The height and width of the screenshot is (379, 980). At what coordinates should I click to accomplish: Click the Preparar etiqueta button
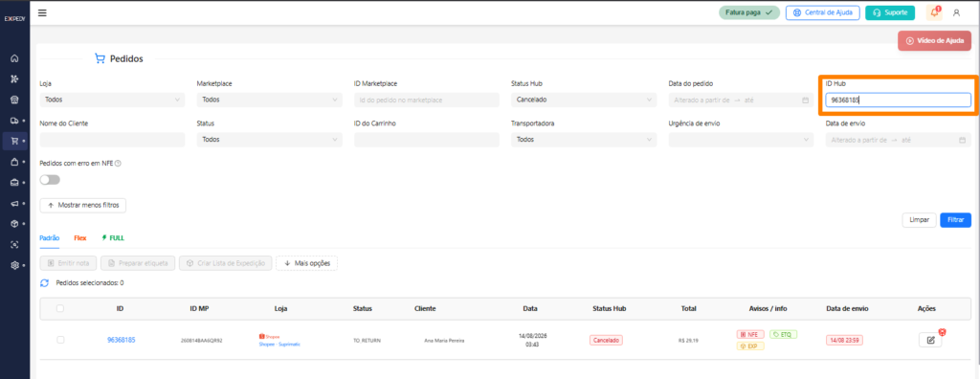tap(138, 263)
